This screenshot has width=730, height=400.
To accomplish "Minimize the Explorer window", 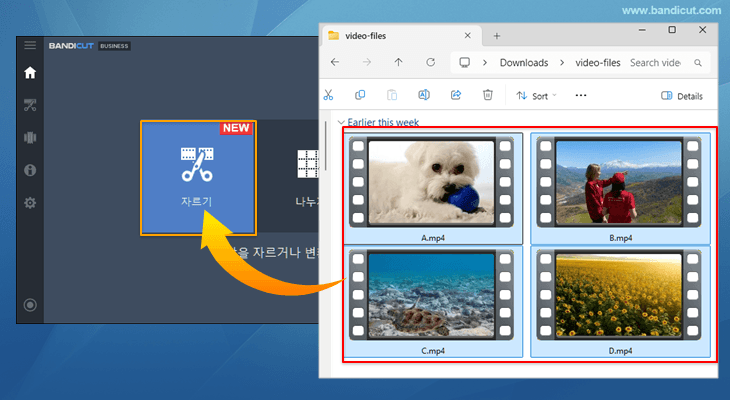I will [x=642, y=30].
